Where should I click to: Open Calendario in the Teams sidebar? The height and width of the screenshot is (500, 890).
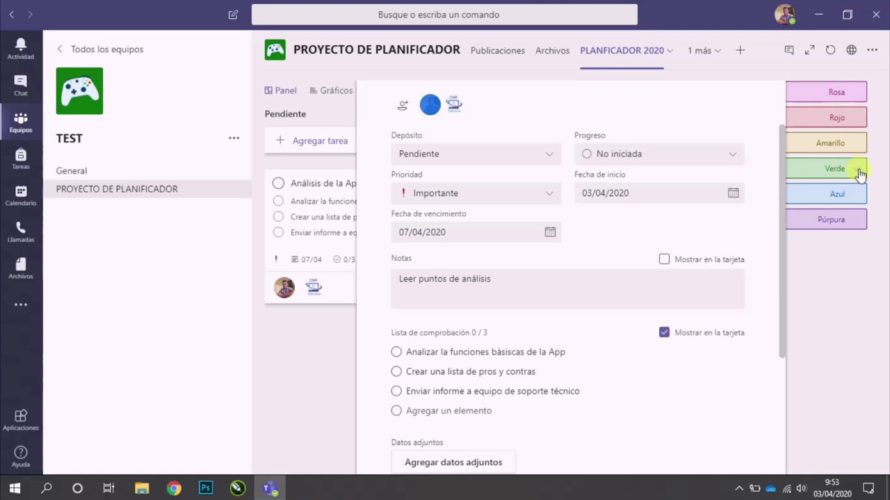(20, 195)
